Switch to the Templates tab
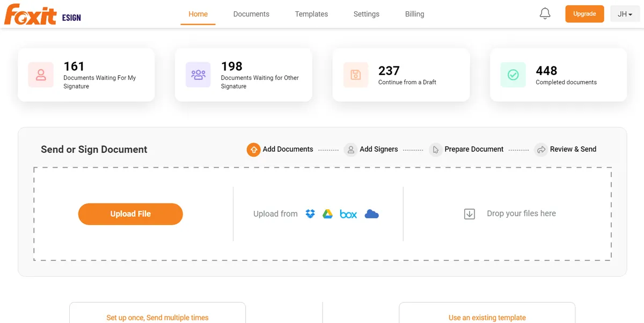Screen dimensions: 644x323 (x=311, y=14)
